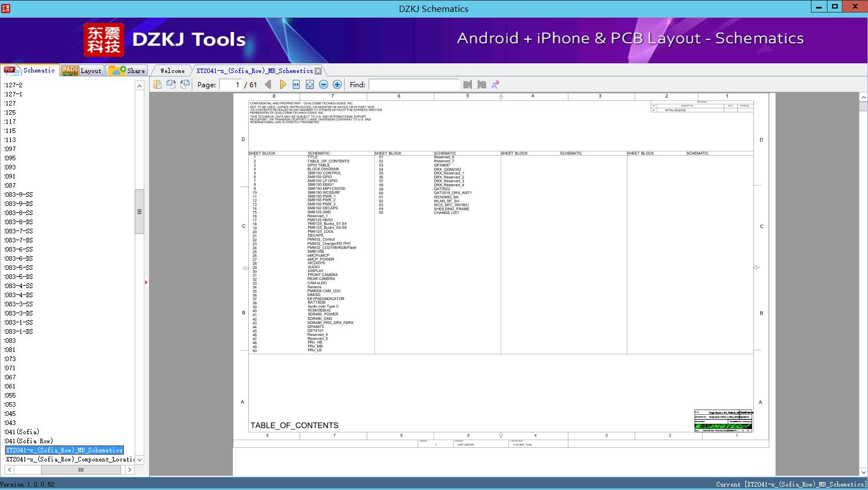Select tree item :117

(x=10, y=122)
